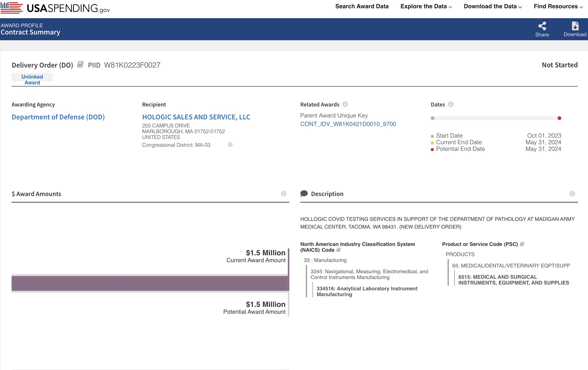The width and height of the screenshot is (588, 370).
Task: Click $1.5 Million Potential Award Amount
Action: pos(254,308)
